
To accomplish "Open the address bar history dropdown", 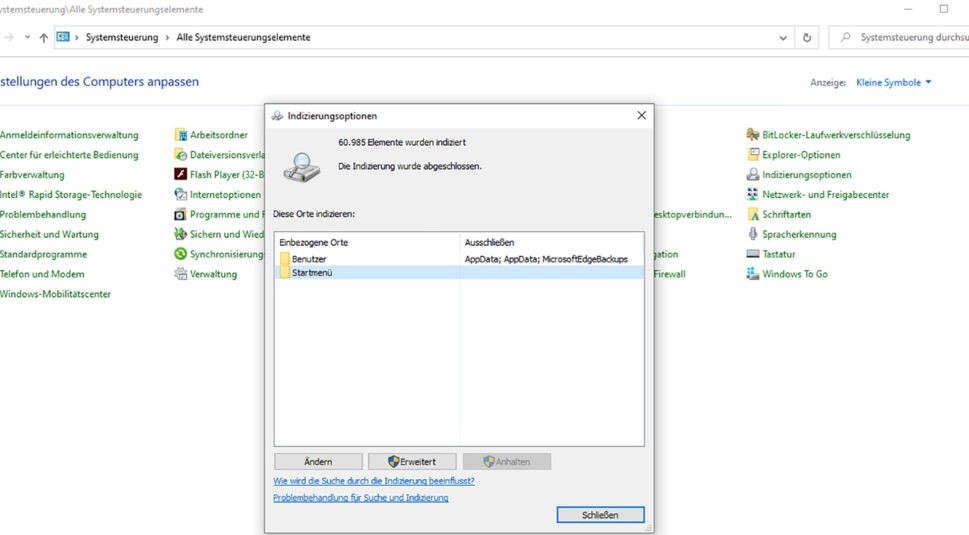I will (783, 38).
